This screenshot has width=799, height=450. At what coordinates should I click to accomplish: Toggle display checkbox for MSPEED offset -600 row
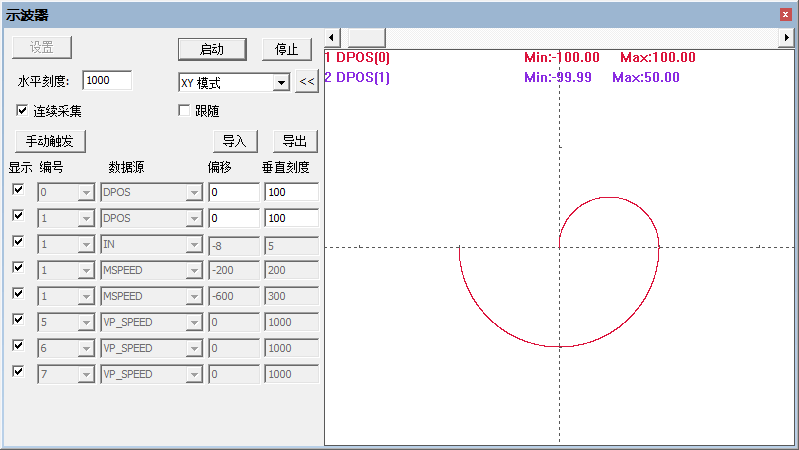click(18, 293)
